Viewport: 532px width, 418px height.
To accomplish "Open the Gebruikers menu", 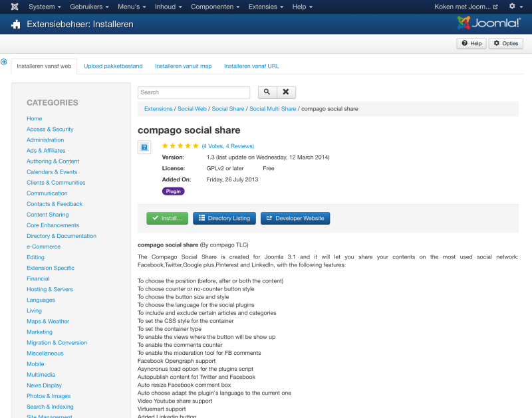I will point(89,7).
